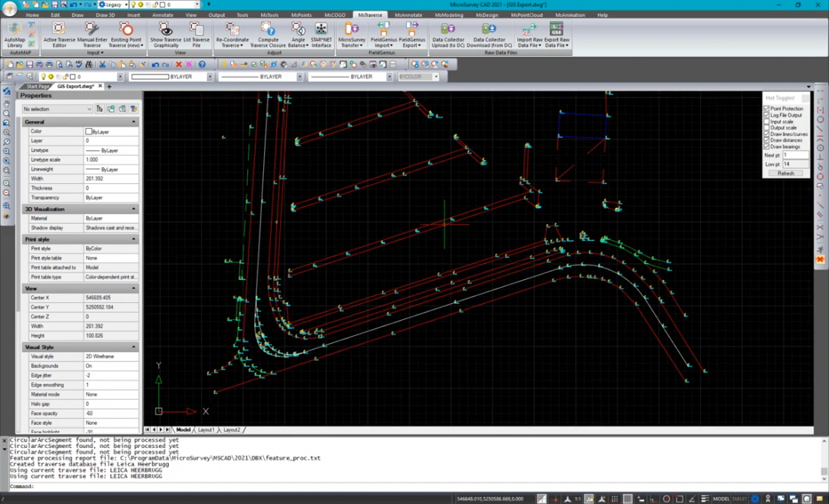Open the Layout1 tab

coord(206,430)
